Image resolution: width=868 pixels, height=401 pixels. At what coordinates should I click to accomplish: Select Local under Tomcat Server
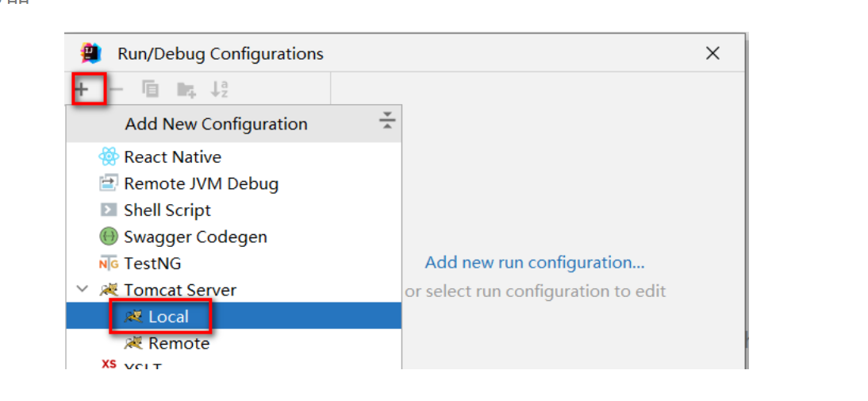[x=233, y=316]
